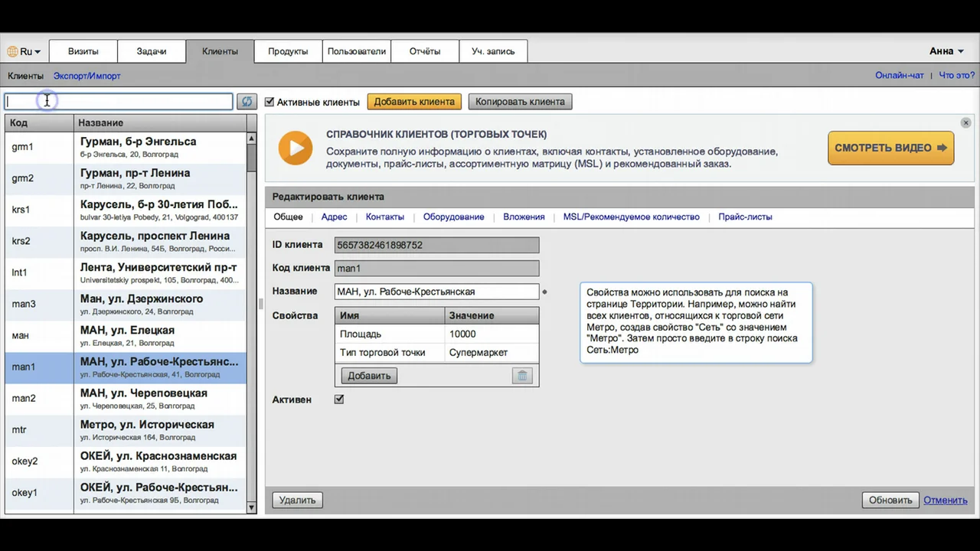Click the panel splitter handle
The image size is (980, 551).
(261, 304)
